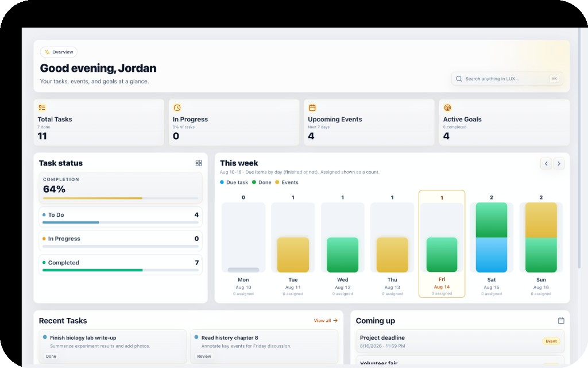
Task: Click the Upcoming Events calendar icon
Action: click(x=312, y=108)
